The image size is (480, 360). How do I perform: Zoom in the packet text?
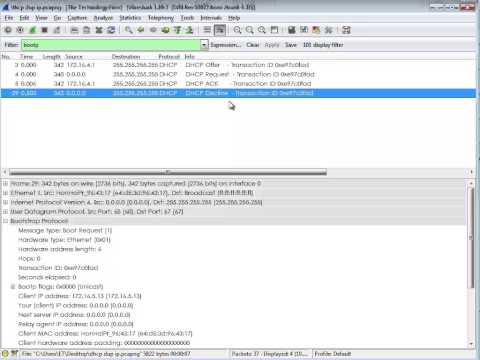pyautogui.click(x=237, y=30)
